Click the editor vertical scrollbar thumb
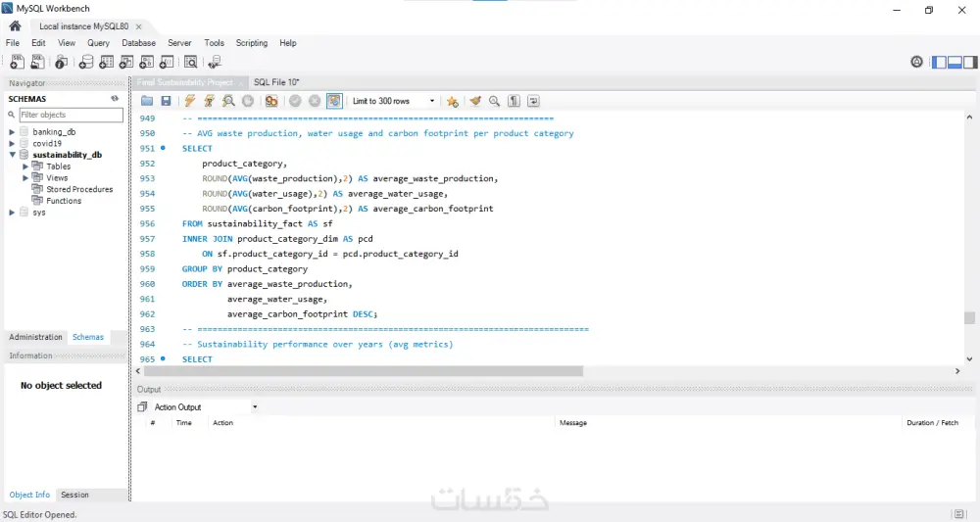Viewport: 980px width, 522px height. coord(969,318)
